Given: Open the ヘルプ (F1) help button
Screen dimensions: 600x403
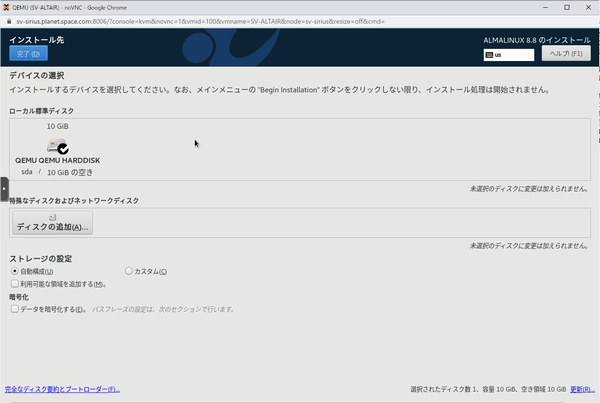Looking at the screenshot, I should point(566,53).
